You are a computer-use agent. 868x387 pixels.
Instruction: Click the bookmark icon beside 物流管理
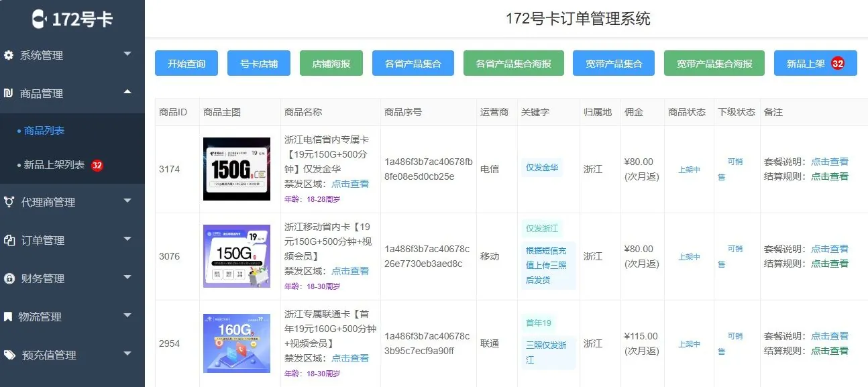click(8, 317)
